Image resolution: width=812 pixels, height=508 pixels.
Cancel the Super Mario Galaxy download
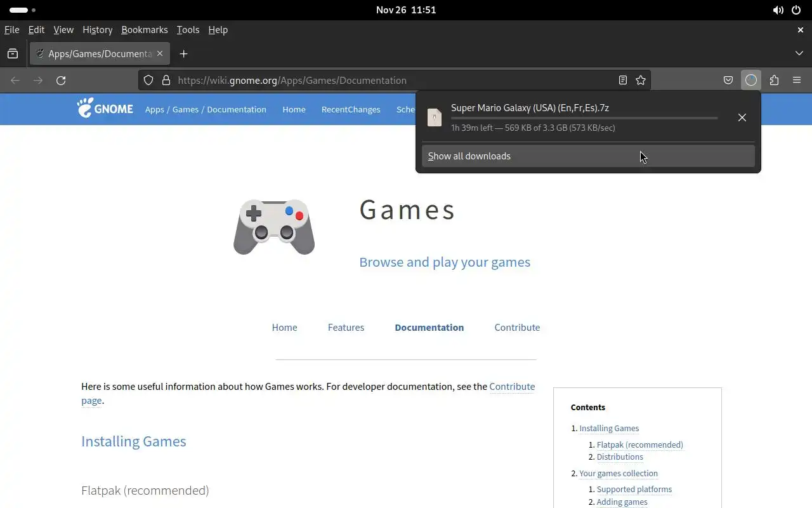click(x=742, y=117)
